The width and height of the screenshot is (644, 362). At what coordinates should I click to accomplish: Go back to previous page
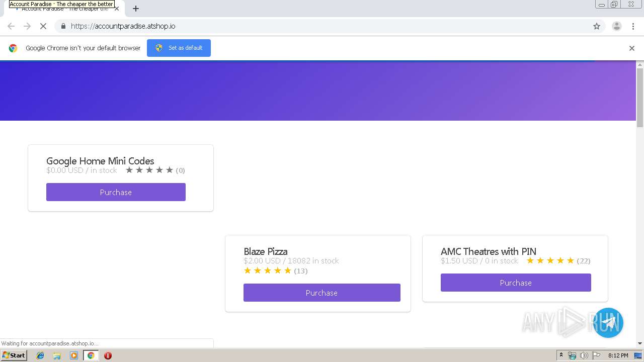(x=11, y=26)
